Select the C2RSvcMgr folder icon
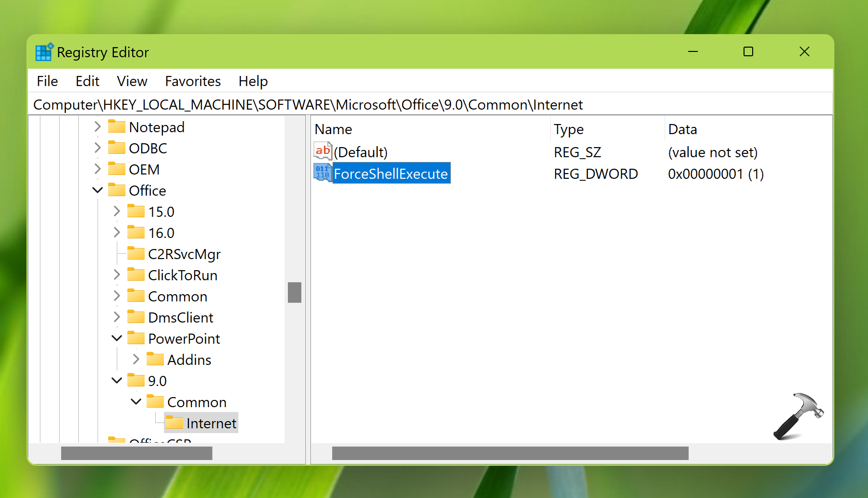 (x=136, y=254)
